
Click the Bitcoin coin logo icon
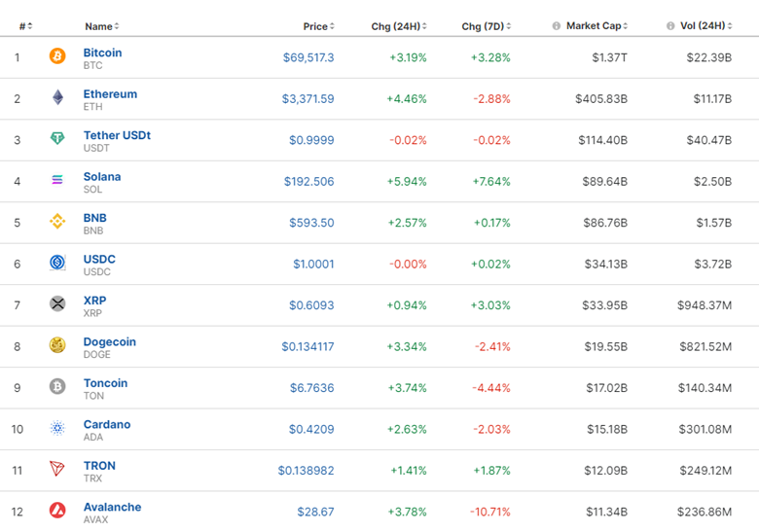coord(57,55)
